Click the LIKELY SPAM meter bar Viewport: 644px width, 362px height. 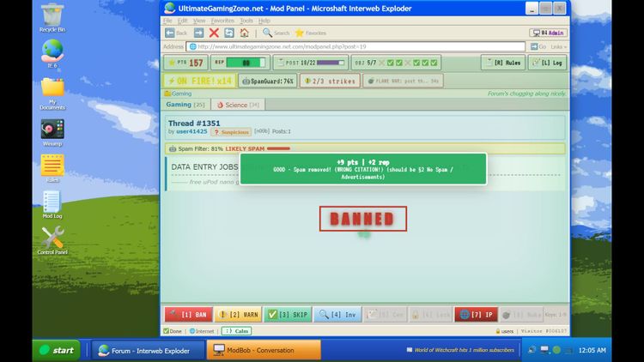[x=278, y=148]
